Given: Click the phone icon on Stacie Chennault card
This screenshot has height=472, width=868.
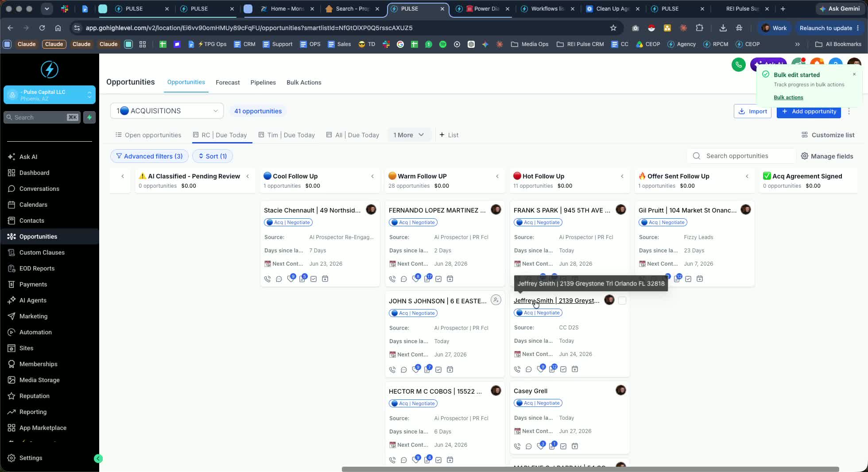Looking at the screenshot, I should click(267, 279).
